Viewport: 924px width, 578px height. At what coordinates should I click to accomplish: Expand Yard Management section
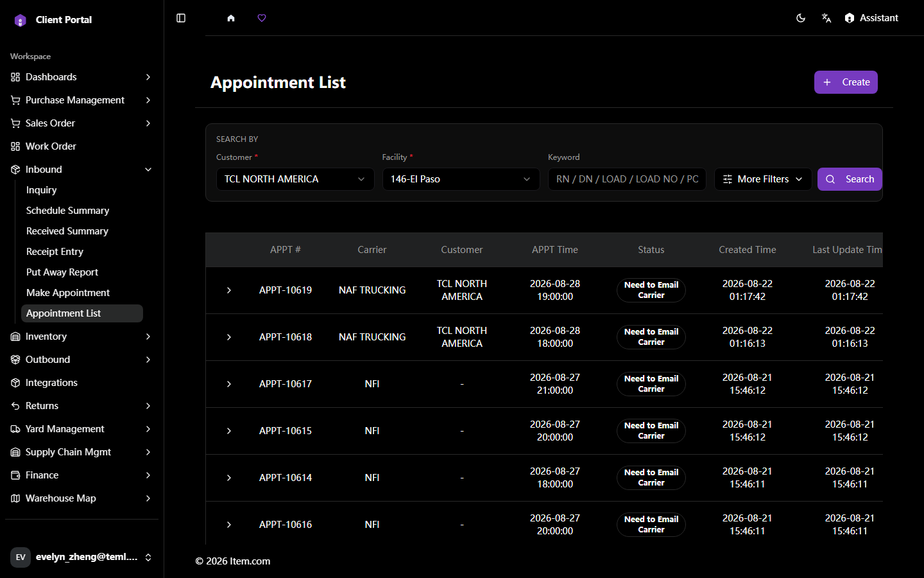tap(81, 429)
